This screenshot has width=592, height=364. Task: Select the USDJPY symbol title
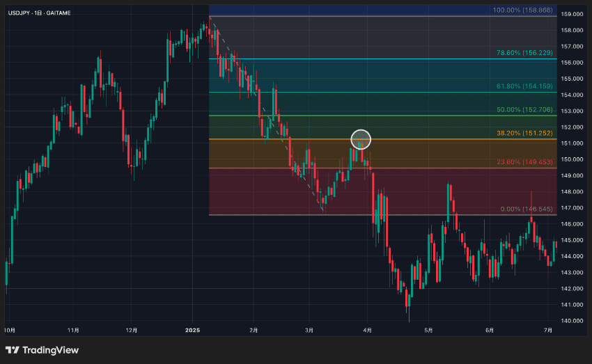point(39,13)
